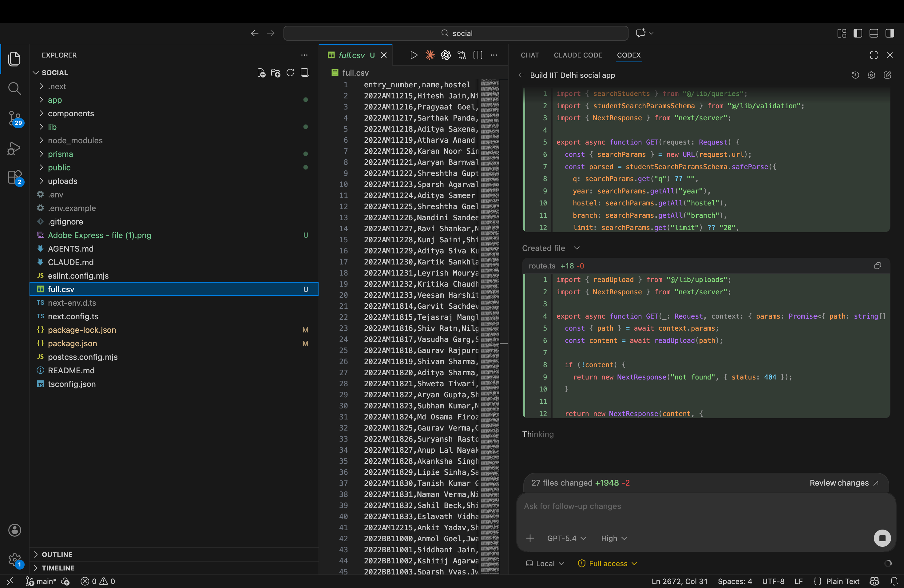Click the Run file play icon
904x588 pixels.
click(x=414, y=55)
